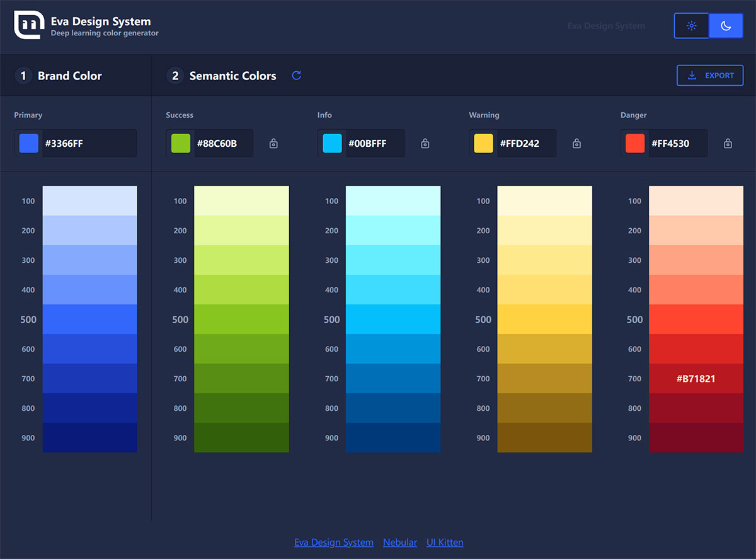Image resolution: width=756 pixels, height=559 pixels.
Task: Click the Danger 700 shade showing #B71821
Action: click(x=696, y=379)
